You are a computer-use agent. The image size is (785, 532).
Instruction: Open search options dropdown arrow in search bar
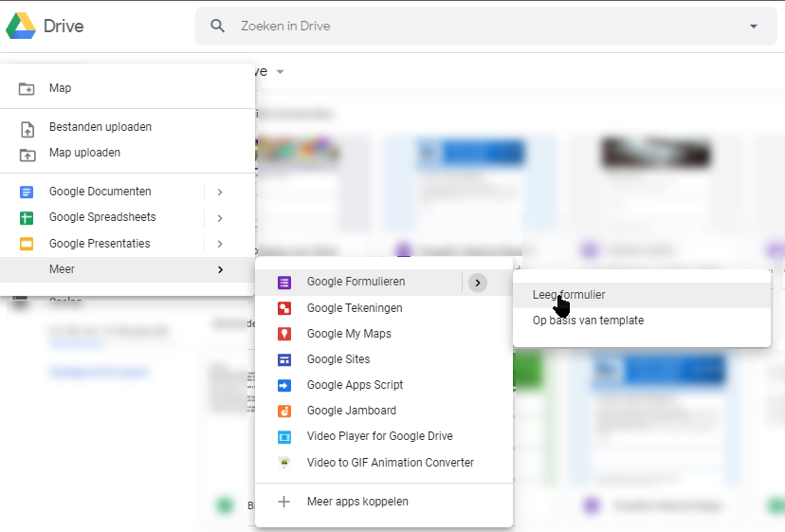pos(754,26)
